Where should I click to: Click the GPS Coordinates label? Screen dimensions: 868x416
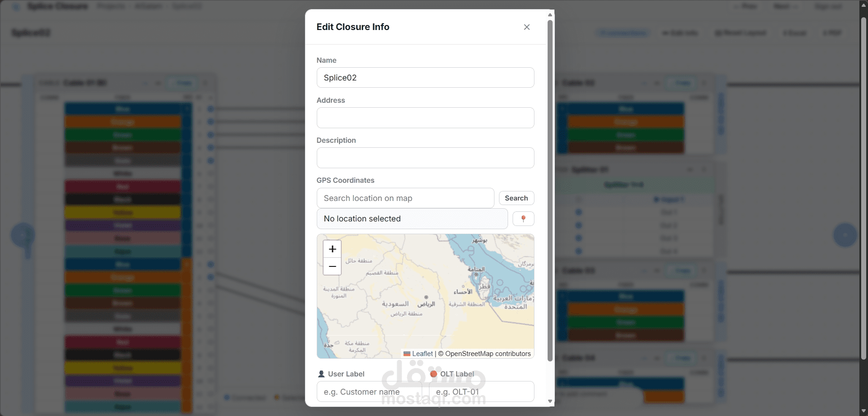pyautogui.click(x=345, y=180)
